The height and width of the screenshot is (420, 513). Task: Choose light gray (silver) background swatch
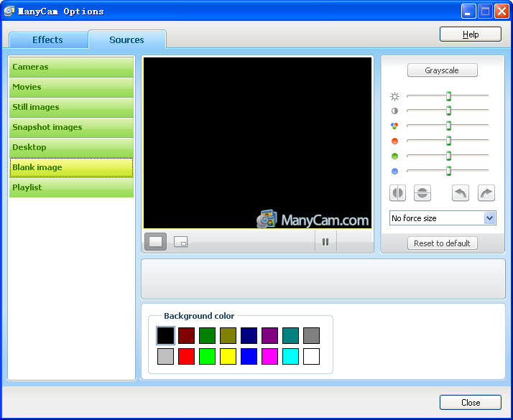(x=165, y=356)
